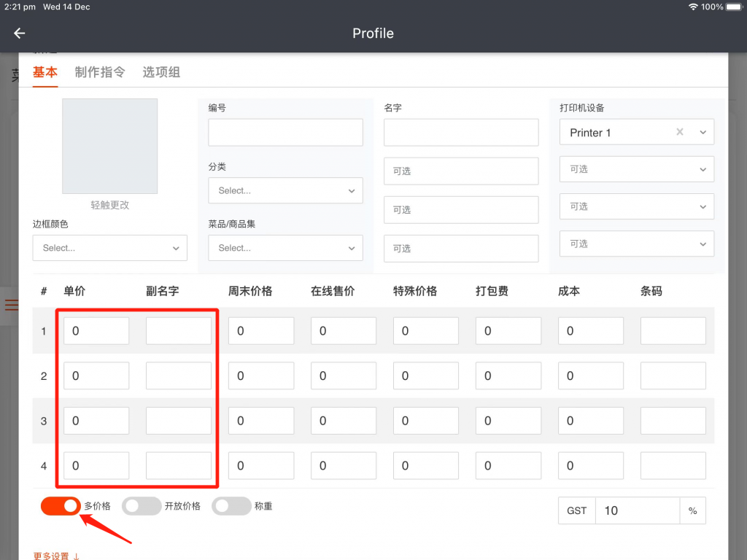The image size is (747, 560).
Task: Tap the Wi-Fi status icon
Action: click(693, 7)
